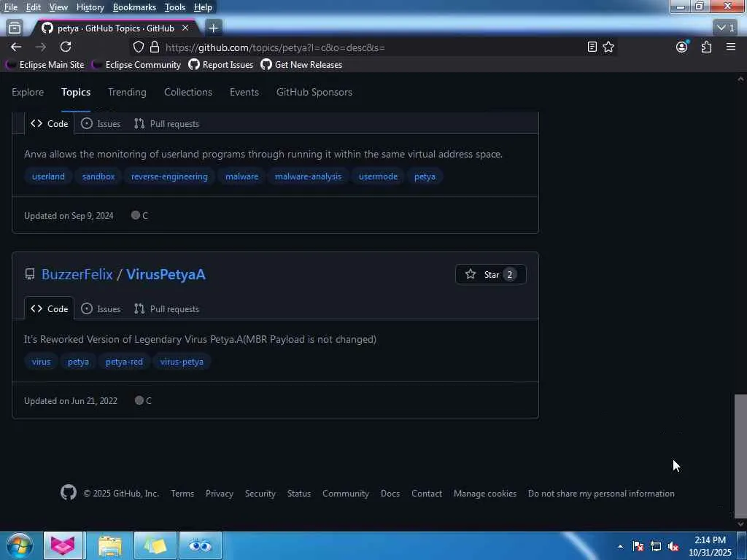Click the sandbox topic tag
The width and height of the screenshot is (747, 560).
[98, 176]
